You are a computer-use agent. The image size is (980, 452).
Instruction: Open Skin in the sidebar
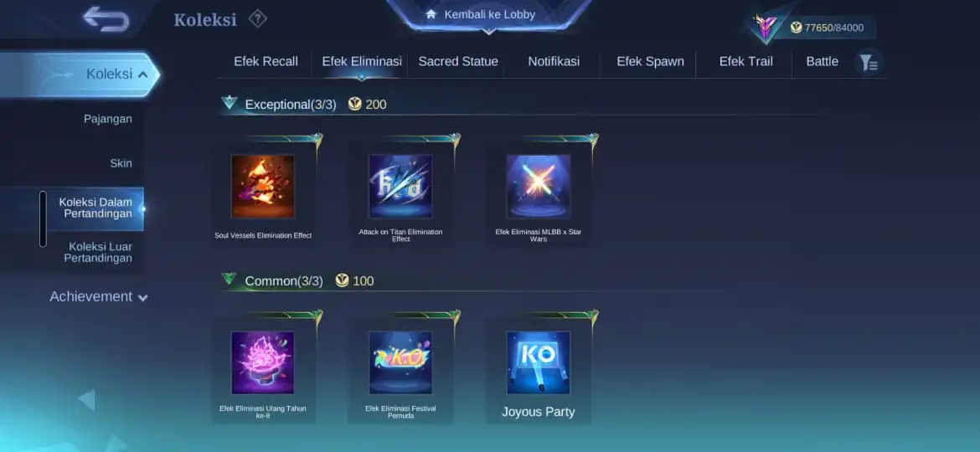tap(121, 163)
